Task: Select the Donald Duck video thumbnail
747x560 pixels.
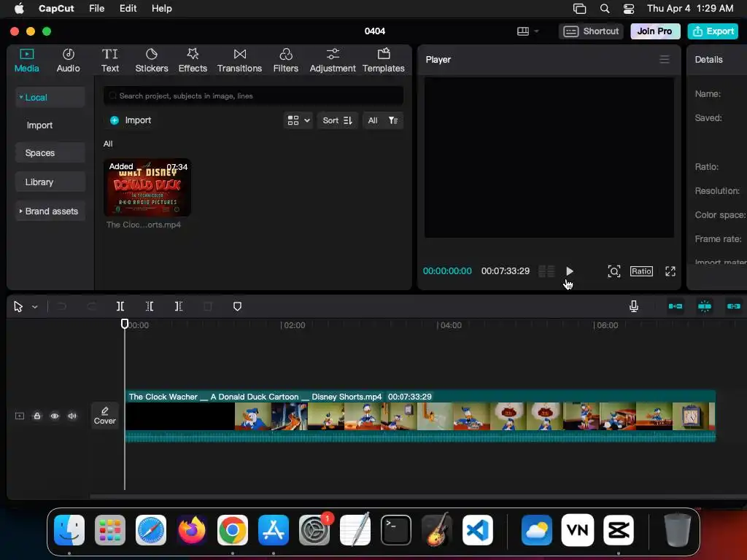Action: [x=147, y=187]
